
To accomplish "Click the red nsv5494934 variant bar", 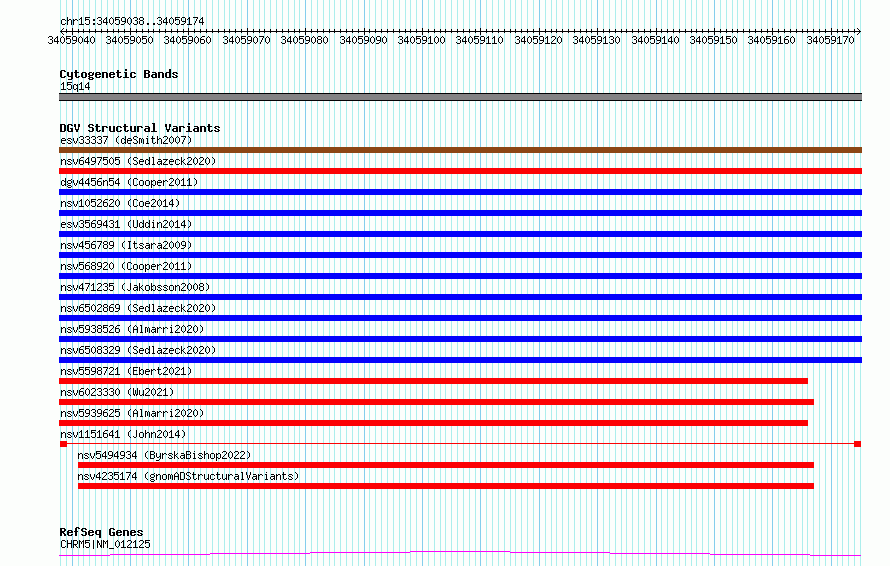I will pyautogui.click(x=446, y=465).
